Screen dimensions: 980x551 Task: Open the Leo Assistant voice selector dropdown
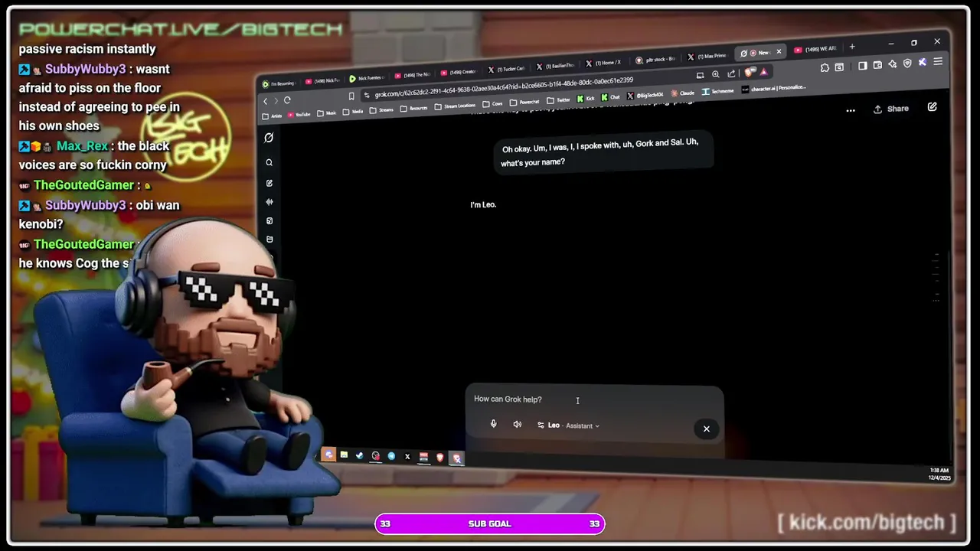(568, 425)
